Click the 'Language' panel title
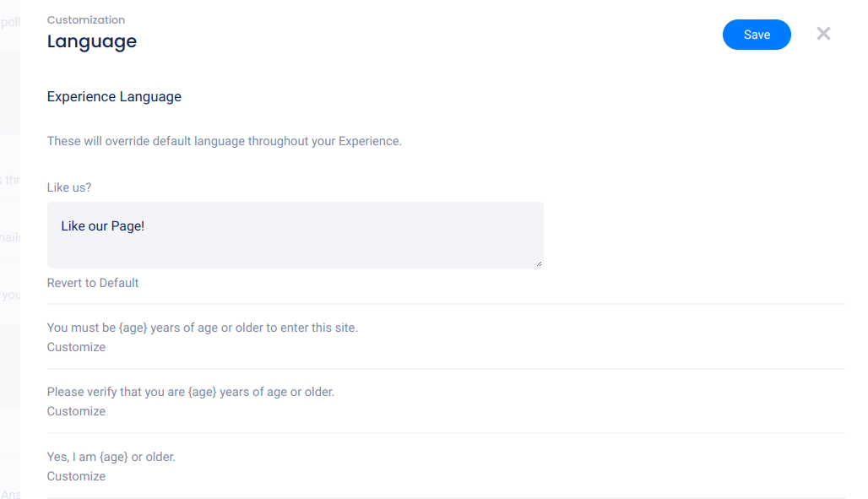 pos(92,41)
